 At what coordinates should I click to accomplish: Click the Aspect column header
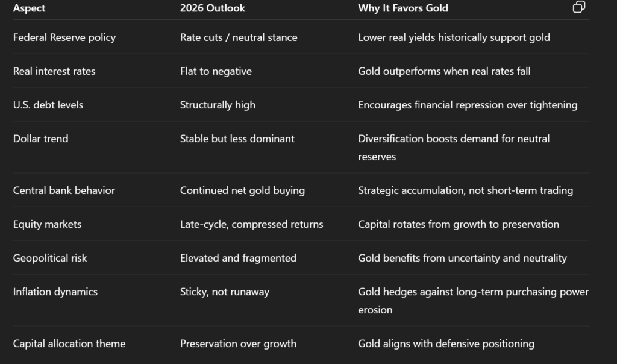30,8
